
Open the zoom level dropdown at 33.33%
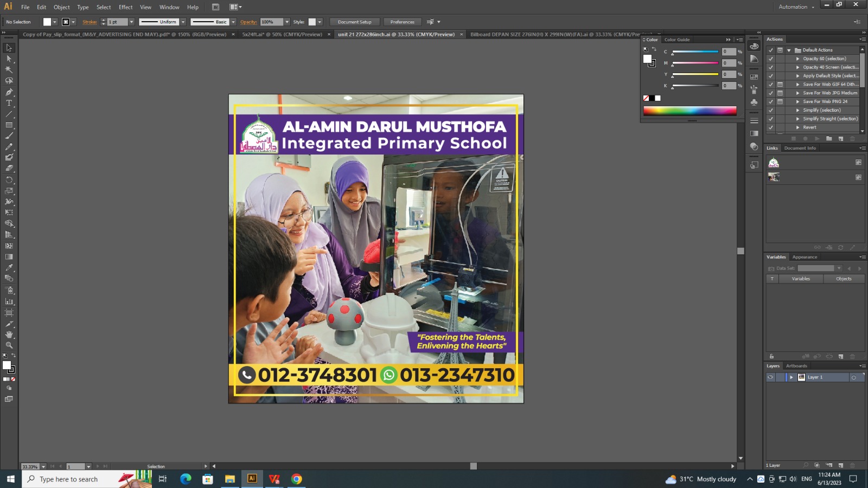point(43,466)
